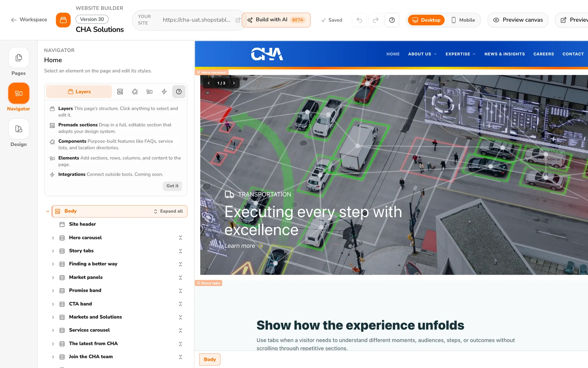This screenshot has height=368, width=588.
Task: Expand the CTA band layer
Action: (53, 304)
